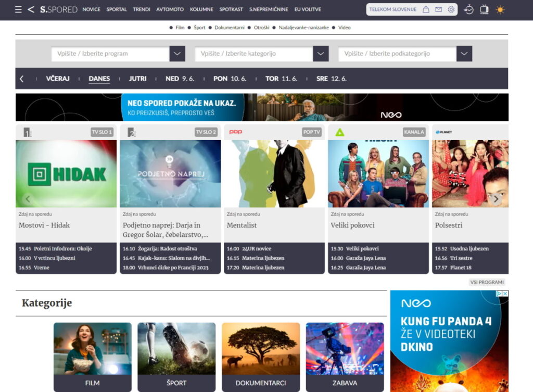Open the program selection dropdown

[x=176, y=53]
